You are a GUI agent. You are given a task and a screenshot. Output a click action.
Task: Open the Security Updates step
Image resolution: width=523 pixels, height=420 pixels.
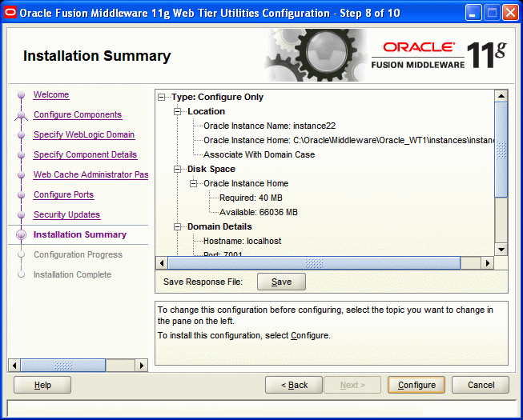[66, 214]
